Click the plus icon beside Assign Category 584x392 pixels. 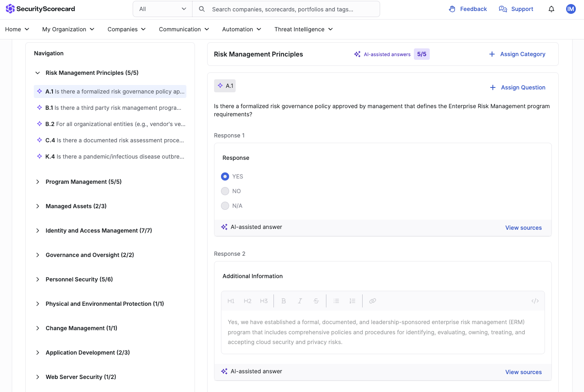pyautogui.click(x=492, y=54)
